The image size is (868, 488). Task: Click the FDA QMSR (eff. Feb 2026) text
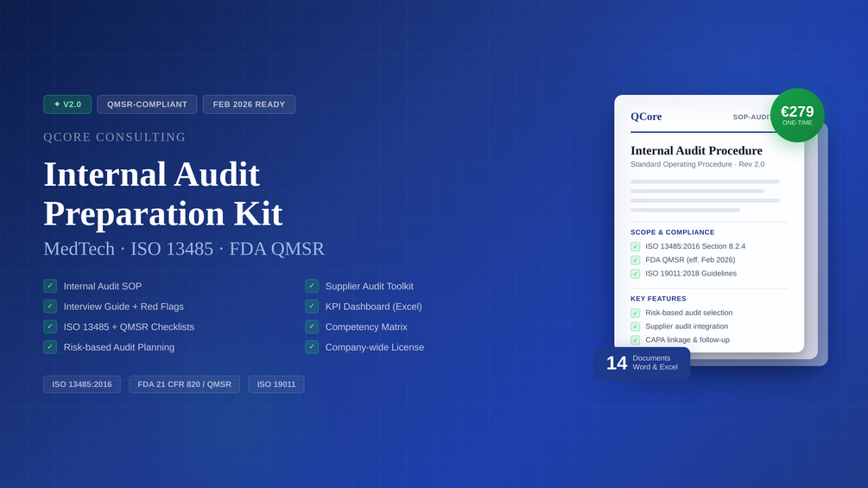[690, 260]
